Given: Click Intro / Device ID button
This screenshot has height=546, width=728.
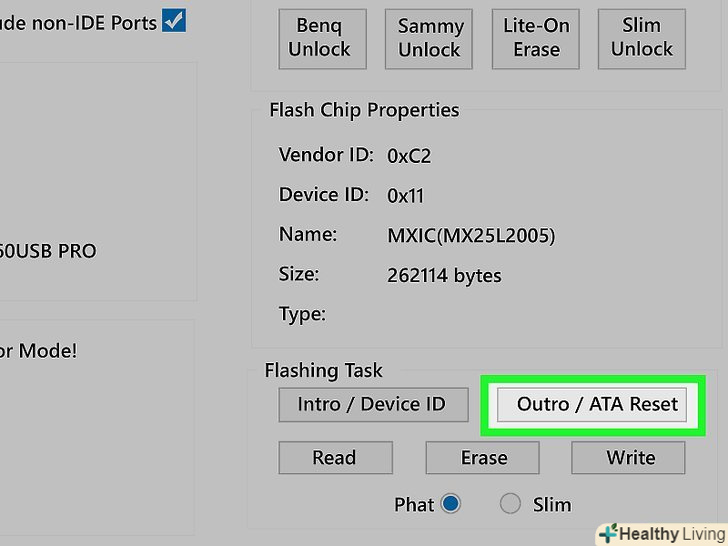Looking at the screenshot, I should pyautogui.click(x=371, y=404).
